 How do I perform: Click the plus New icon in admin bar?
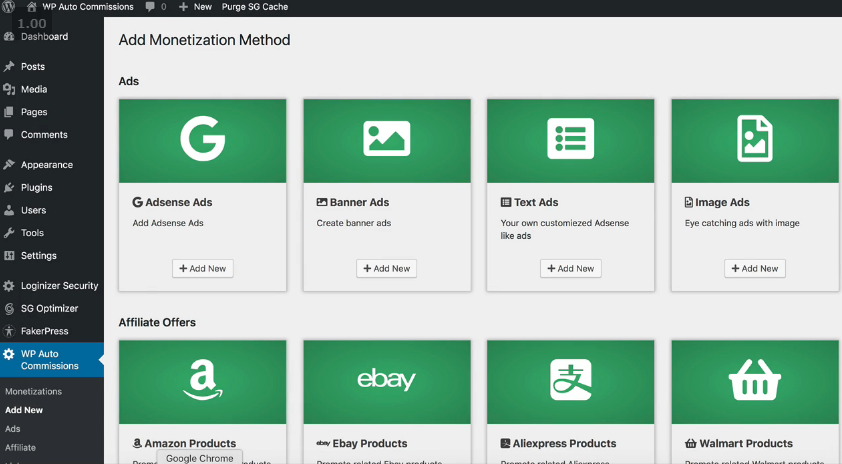183,7
